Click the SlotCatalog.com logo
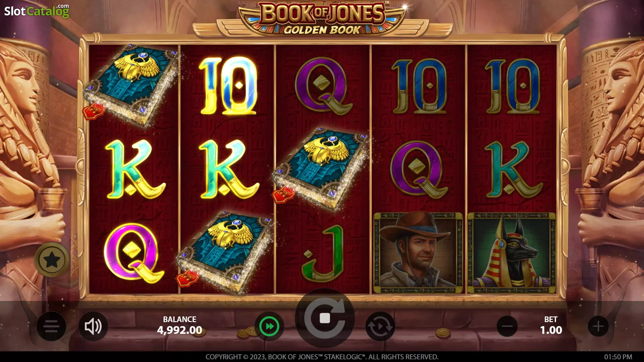The width and height of the screenshot is (644, 362). point(37,11)
